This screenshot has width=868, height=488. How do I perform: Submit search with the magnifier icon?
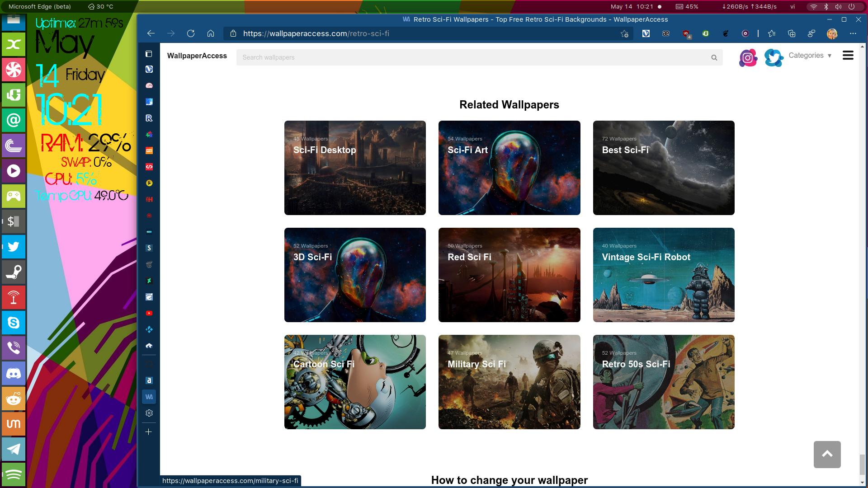(x=714, y=57)
